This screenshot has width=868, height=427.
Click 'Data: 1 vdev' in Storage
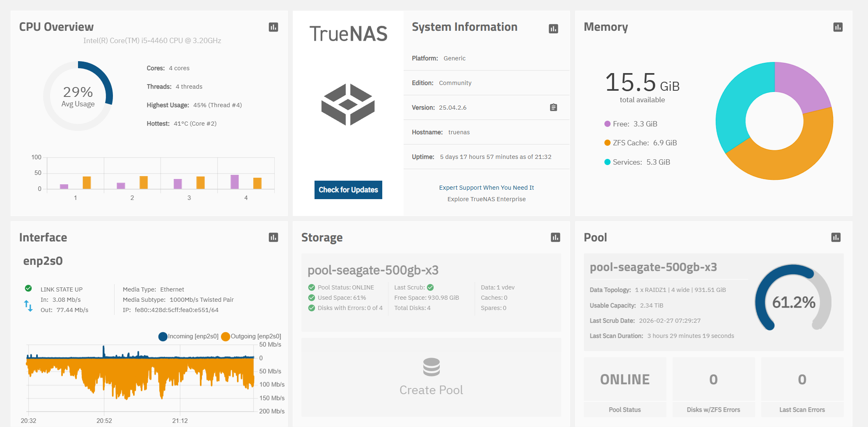coord(498,287)
